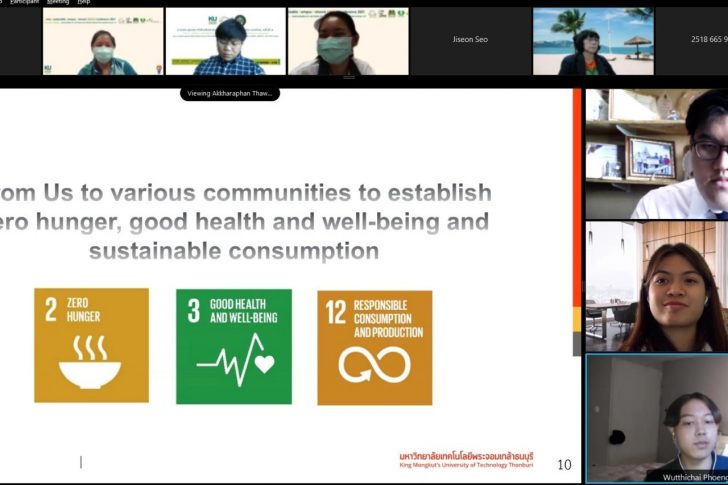The height and width of the screenshot is (485, 728).
Task: Click the side video tile showing a dining room
Action: tap(657, 286)
